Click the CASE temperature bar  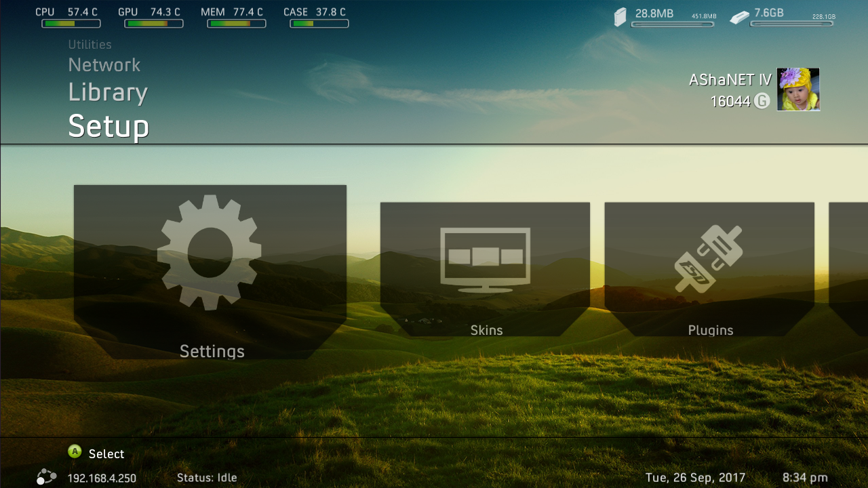[x=319, y=24]
